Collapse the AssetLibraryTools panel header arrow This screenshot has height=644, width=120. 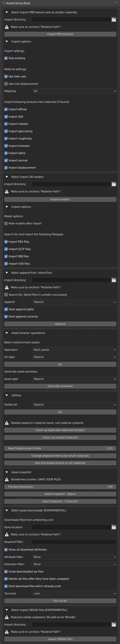click(x=4, y=3)
